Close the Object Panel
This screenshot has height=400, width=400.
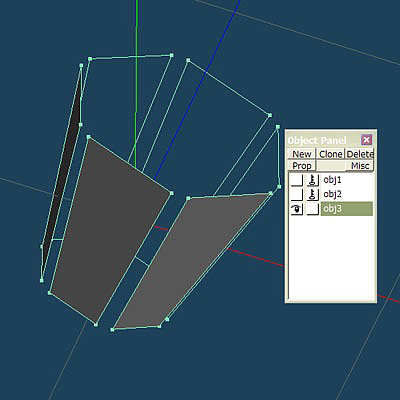coord(366,140)
